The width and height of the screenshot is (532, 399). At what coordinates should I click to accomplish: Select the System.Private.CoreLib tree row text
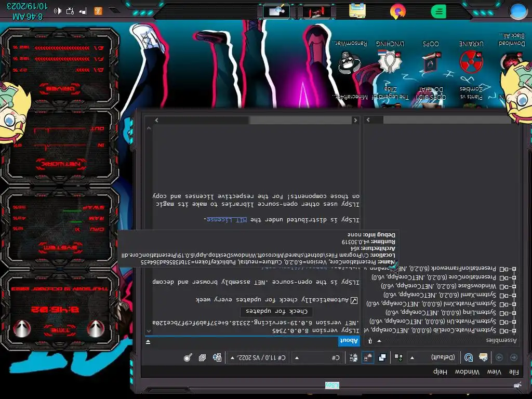point(430,330)
